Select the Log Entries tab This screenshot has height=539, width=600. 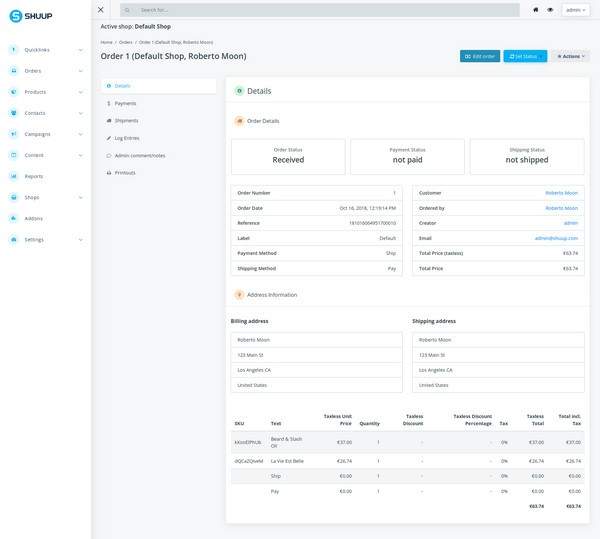pyautogui.click(x=127, y=138)
